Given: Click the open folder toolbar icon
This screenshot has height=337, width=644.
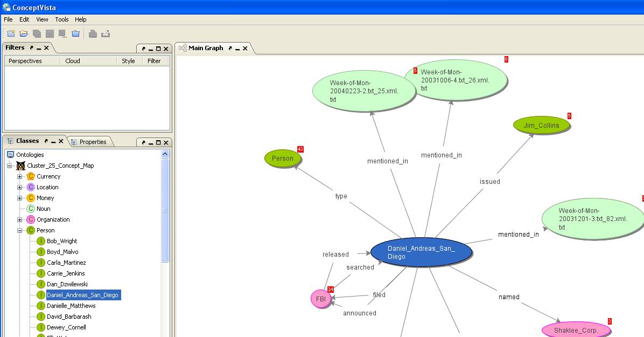Looking at the screenshot, I should click(x=24, y=33).
